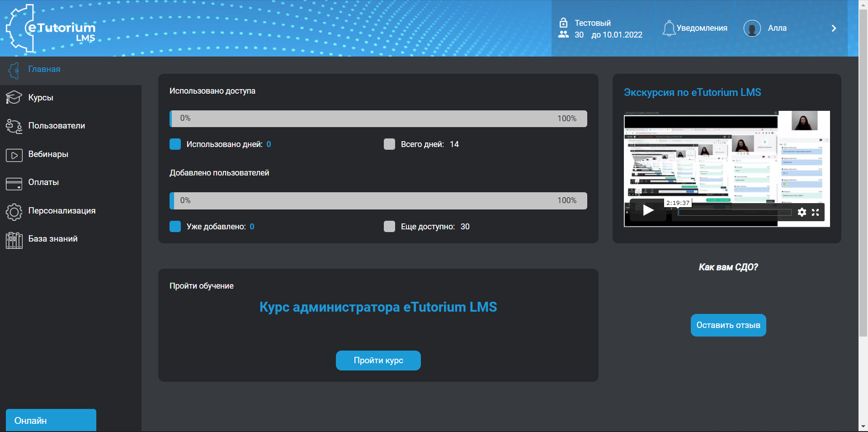The image size is (868, 432).
Task: Click the Еще доступно value 30
Action: 465,227
